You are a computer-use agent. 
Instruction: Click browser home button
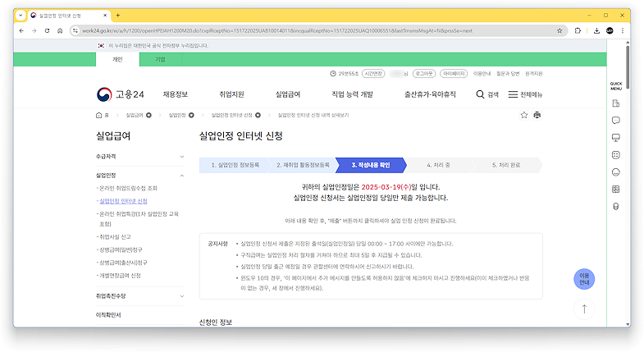pos(60,31)
